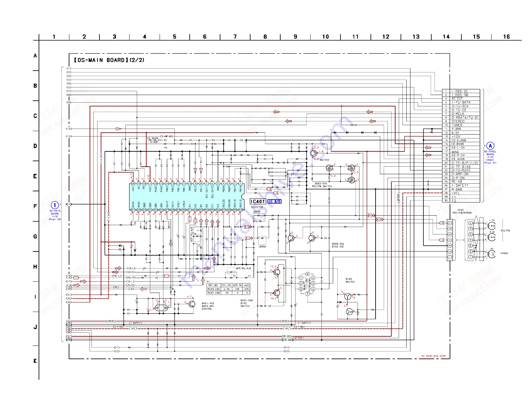Click row letter K on the grid ruler
Image resolution: width=532 pixels, height=400 pixels.
[x=35, y=361]
